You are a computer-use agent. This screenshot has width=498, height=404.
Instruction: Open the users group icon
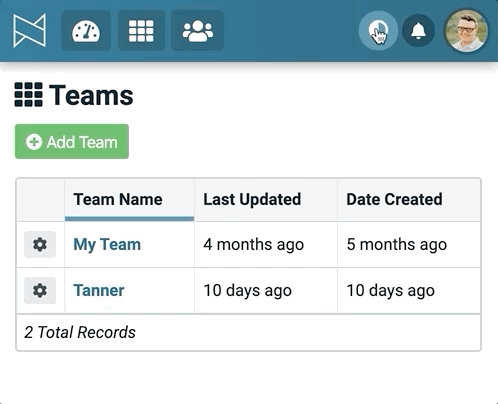coord(197,31)
